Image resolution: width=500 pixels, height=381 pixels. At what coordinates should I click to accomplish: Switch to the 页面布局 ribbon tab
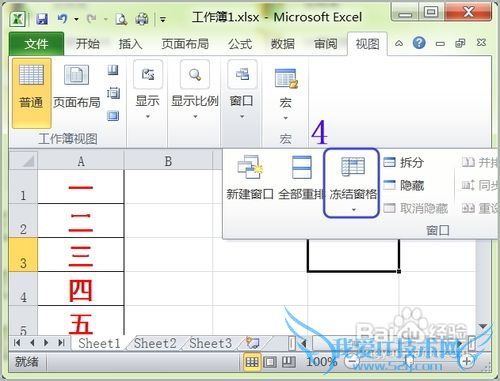coord(185,44)
